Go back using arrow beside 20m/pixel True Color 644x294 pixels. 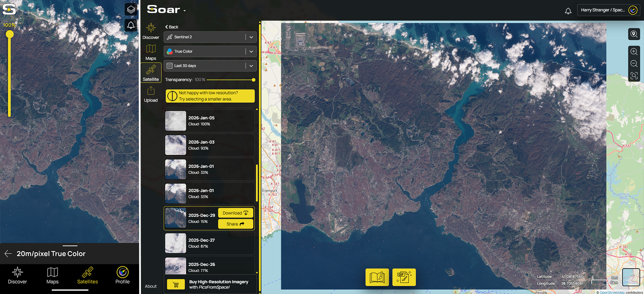[8, 253]
